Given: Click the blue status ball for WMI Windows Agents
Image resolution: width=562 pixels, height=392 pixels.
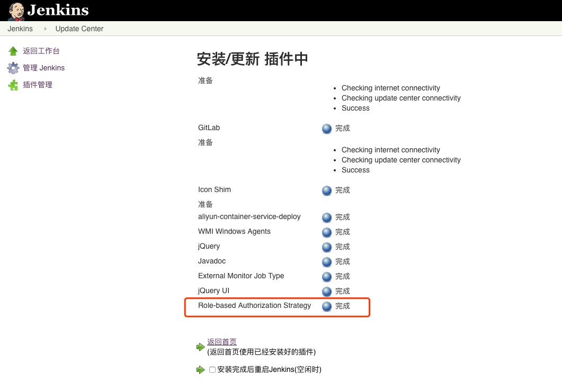Looking at the screenshot, I should (x=327, y=232).
